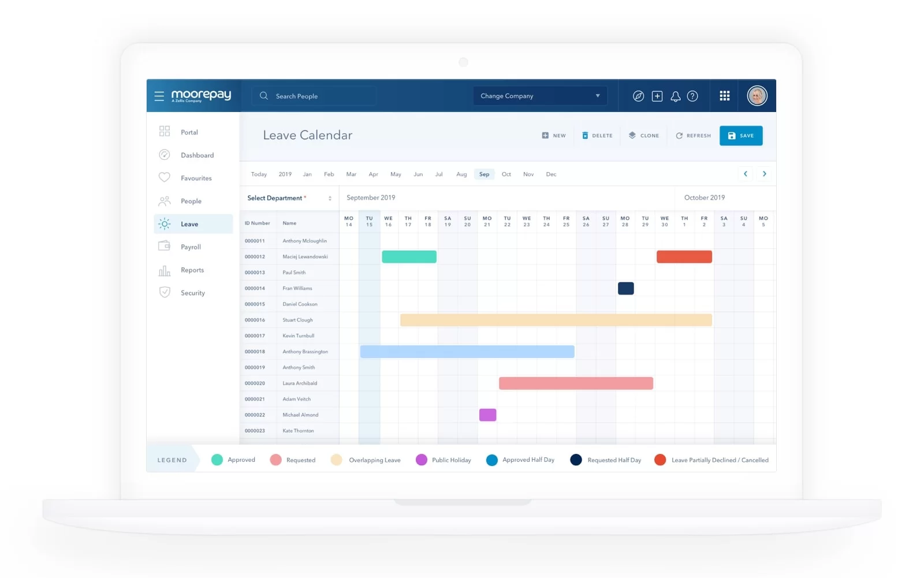Open notifications via the bell icon
This screenshot has height=578, width=924.
(x=675, y=96)
